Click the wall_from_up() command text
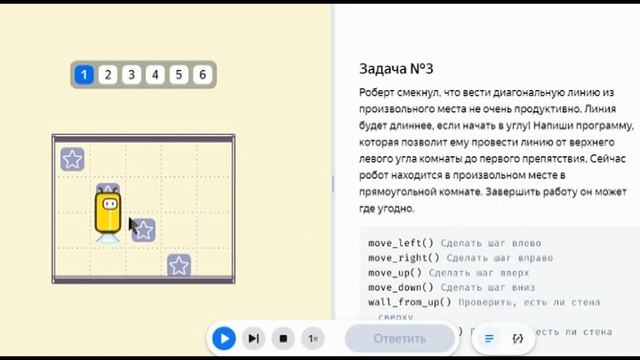Image resolution: width=640 pixels, height=360 pixels. pyautogui.click(x=410, y=302)
